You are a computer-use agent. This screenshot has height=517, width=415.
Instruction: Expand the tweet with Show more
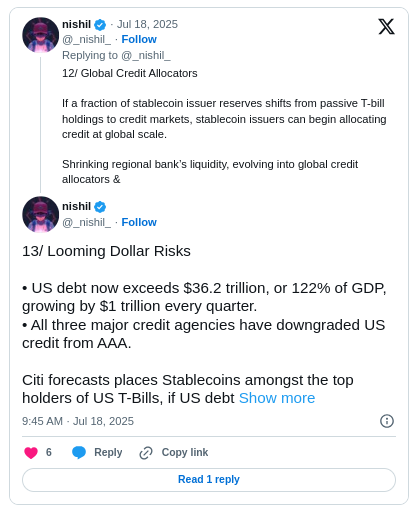(277, 398)
